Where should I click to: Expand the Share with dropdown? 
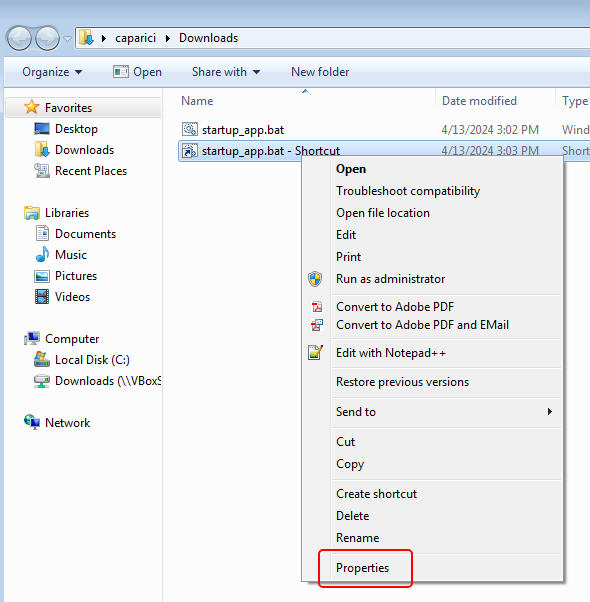click(x=226, y=72)
